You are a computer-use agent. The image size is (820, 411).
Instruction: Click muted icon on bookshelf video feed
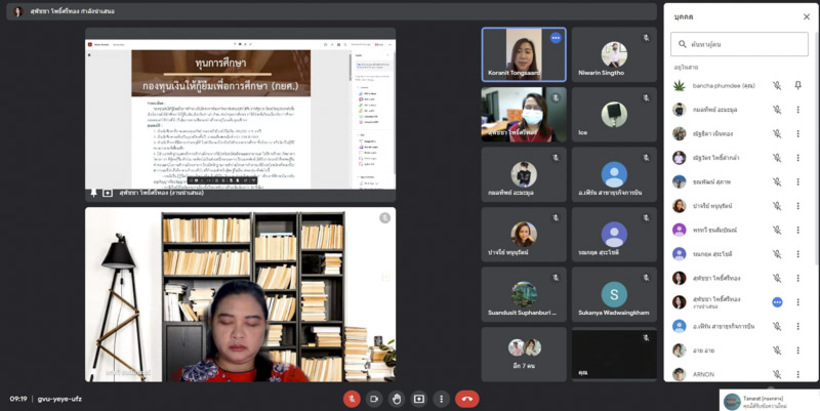coord(384,218)
